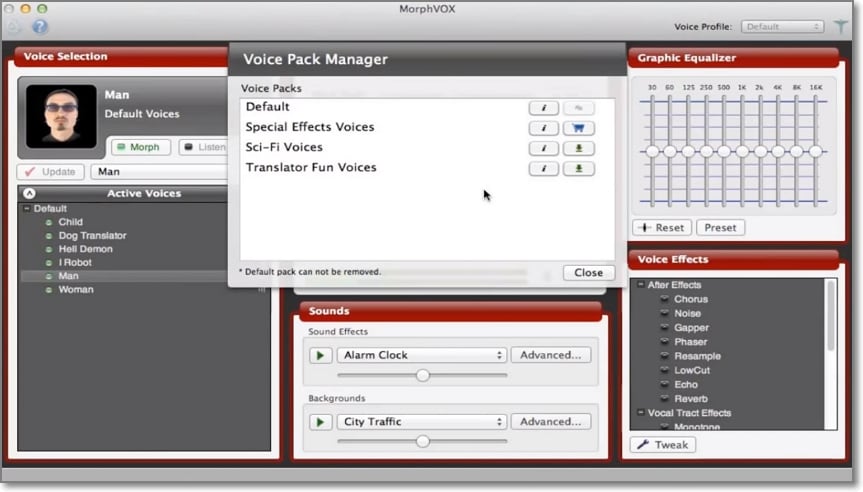Click the Update button
This screenshot has width=863, height=492.
tap(51, 172)
